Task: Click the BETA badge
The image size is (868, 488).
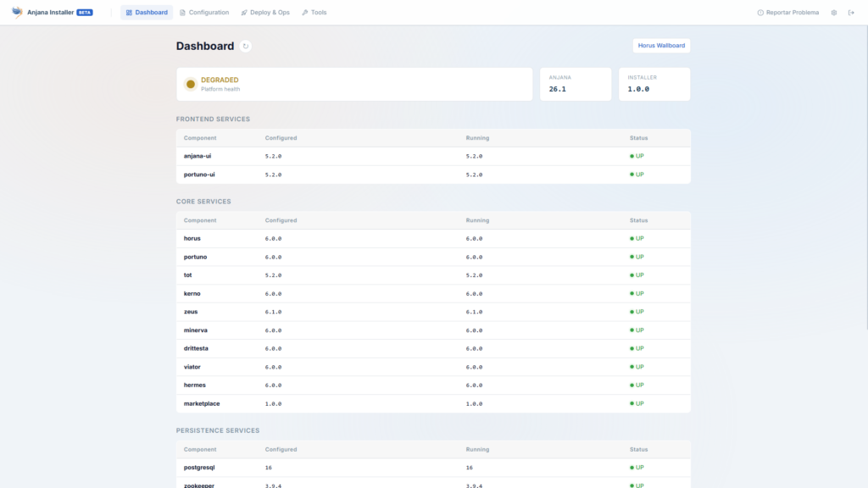Action: click(85, 12)
